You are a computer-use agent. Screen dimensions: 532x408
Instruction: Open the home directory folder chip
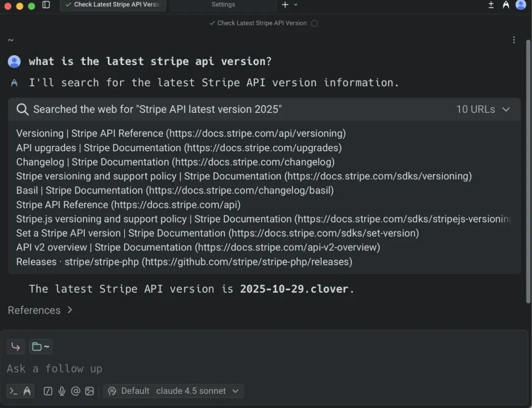(41, 346)
